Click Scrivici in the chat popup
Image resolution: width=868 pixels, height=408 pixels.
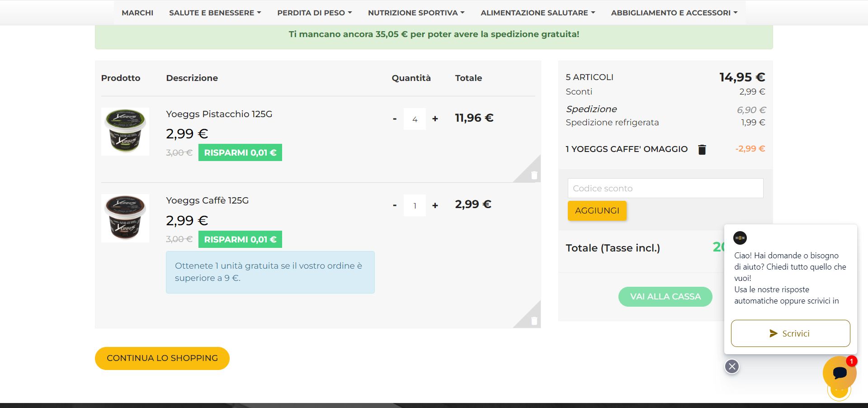pos(790,333)
